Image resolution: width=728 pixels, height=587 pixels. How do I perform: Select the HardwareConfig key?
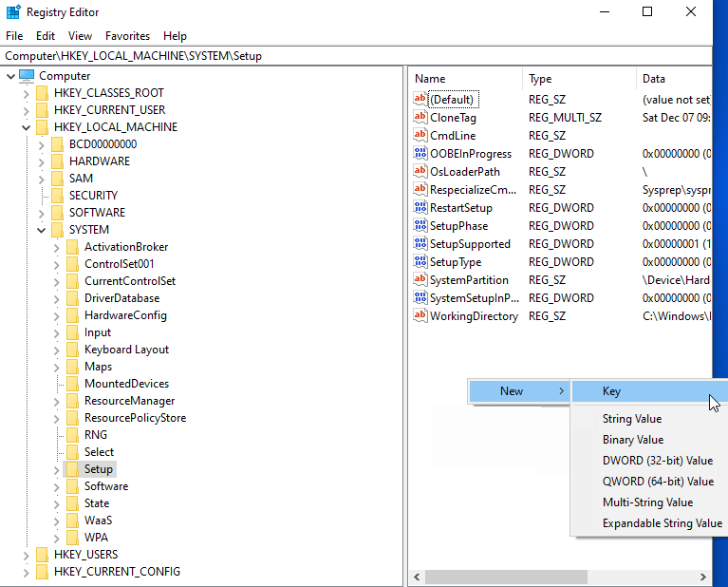coord(125,315)
